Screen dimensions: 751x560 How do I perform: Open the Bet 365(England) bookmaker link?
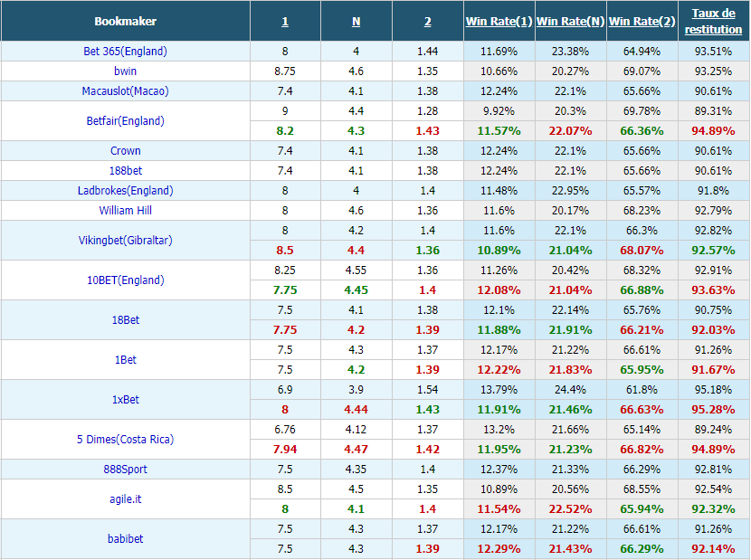tap(126, 52)
